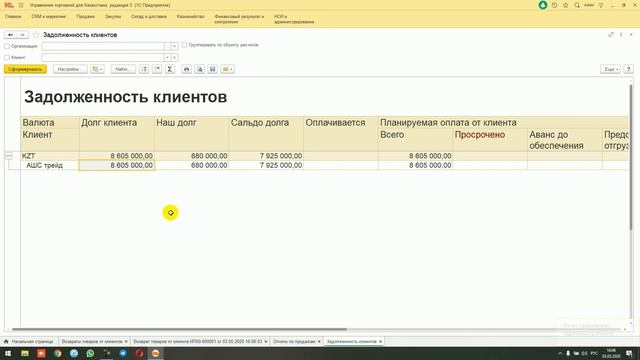Open report variants dropdown icon in toolbar
The height and width of the screenshot is (360, 640).
point(97,69)
